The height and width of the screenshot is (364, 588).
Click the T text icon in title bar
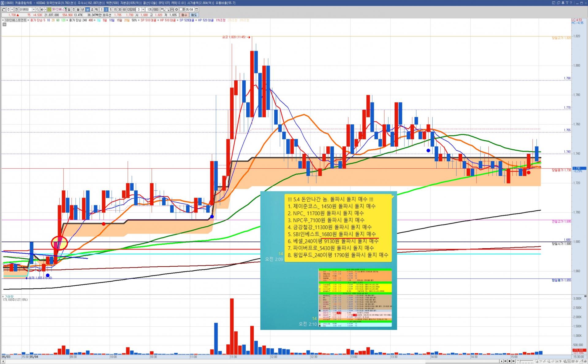(567, 3)
